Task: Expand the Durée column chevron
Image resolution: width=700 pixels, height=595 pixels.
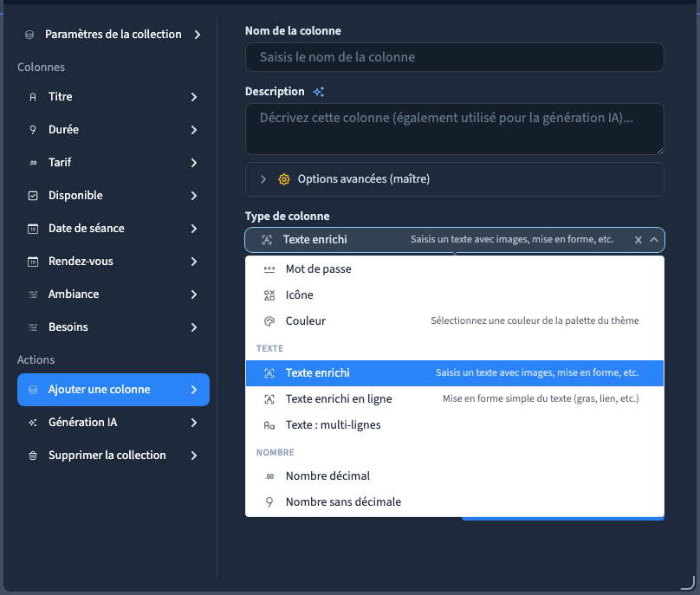Action: click(194, 130)
